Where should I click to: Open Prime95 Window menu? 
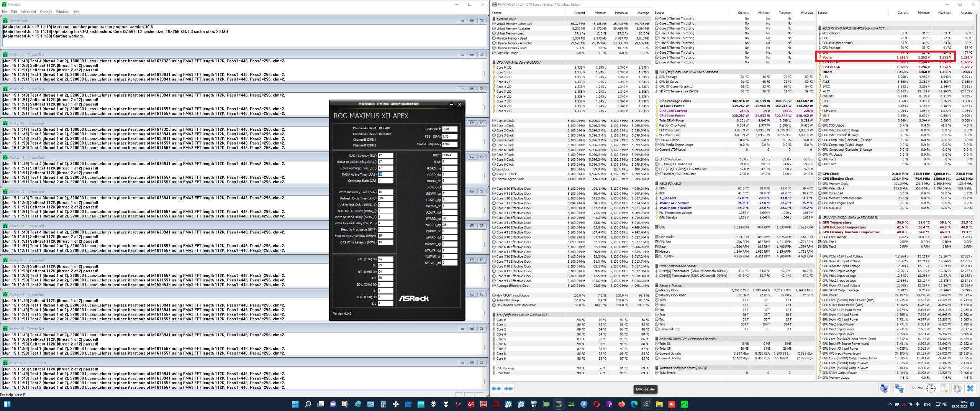tap(62, 12)
